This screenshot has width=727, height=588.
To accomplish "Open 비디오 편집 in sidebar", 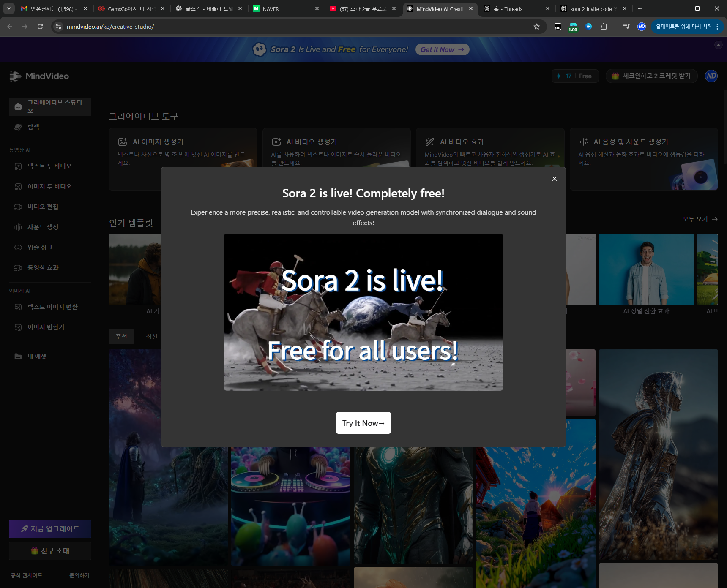I will coord(50,207).
